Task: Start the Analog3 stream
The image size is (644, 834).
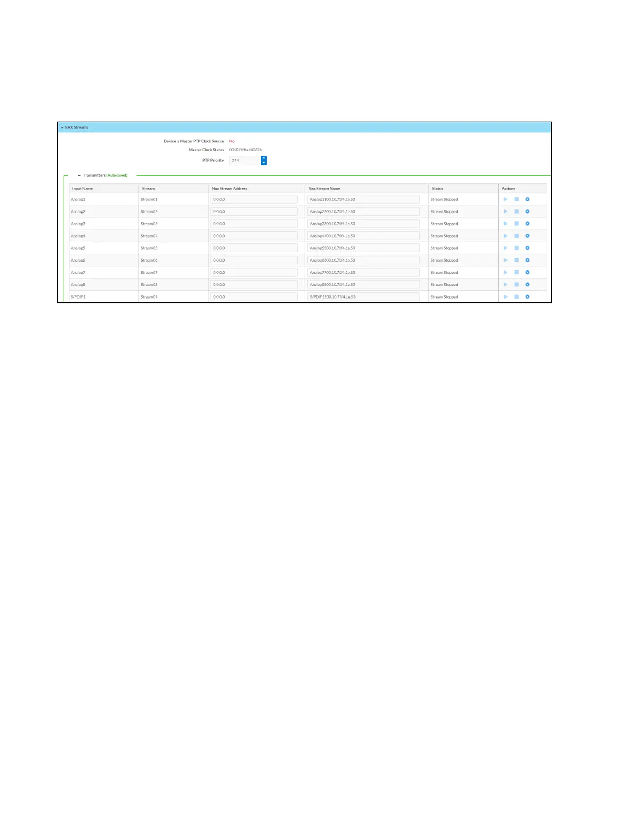Action: click(506, 224)
